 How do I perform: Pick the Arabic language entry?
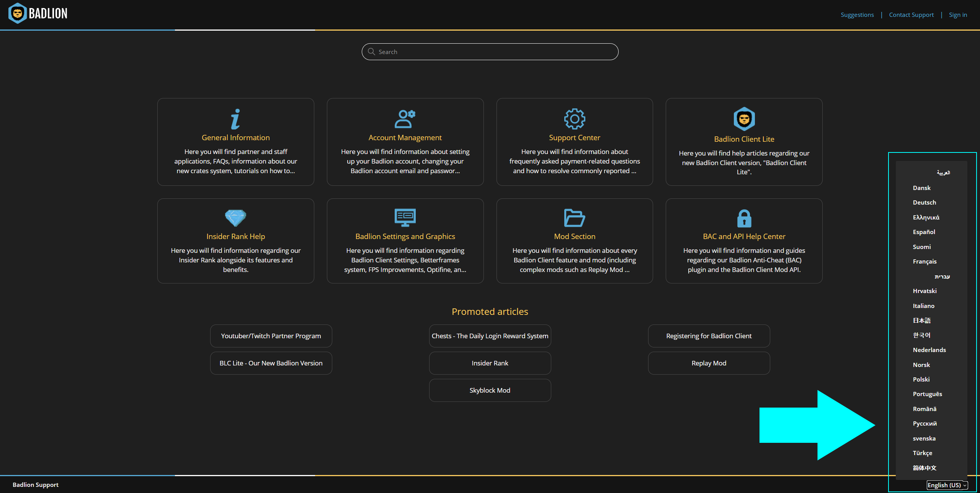point(943,172)
